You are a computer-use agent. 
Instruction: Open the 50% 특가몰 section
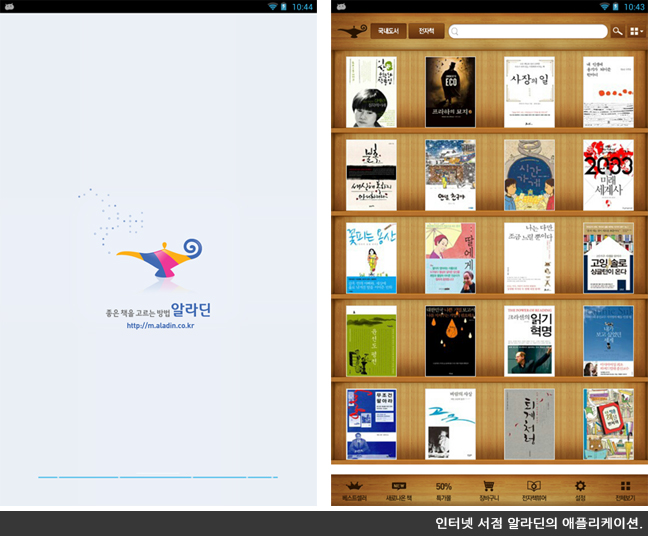pos(444,491)
